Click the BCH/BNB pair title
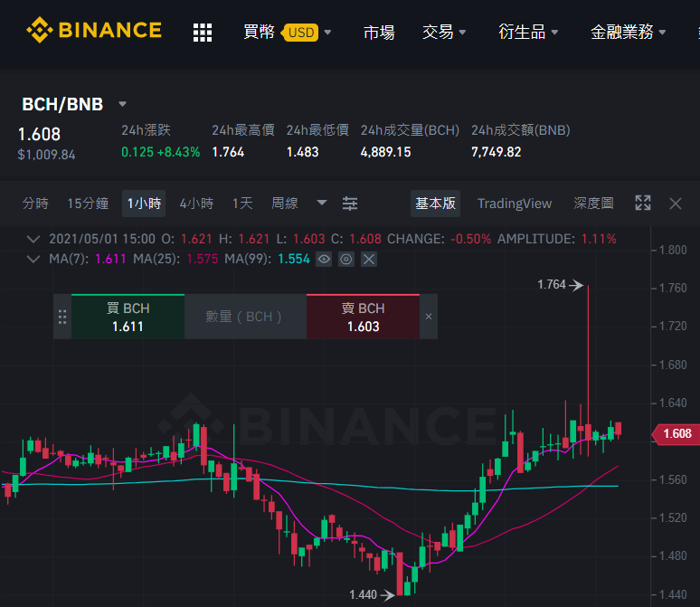The width and height of the screenshot is (700, 607). (62, 104)
